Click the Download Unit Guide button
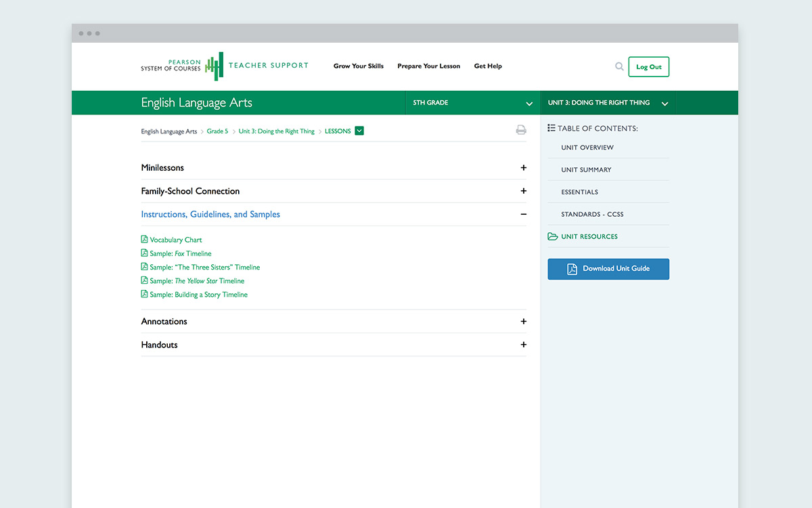The height and width of the screenshot is (508, 812). point(608,269)
